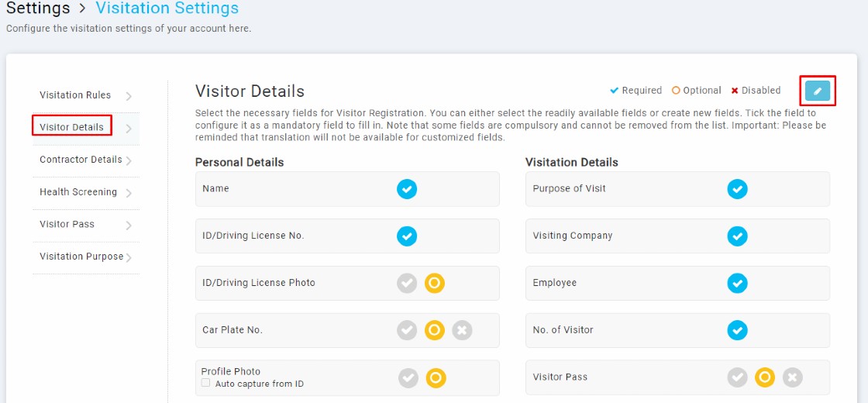Click Purpose of Visit required checkmark

pyautogui.click(x=737, y=189)
